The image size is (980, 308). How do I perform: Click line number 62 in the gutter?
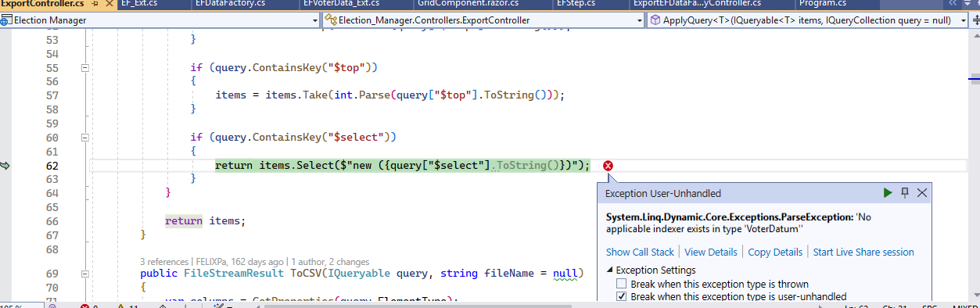52,166
